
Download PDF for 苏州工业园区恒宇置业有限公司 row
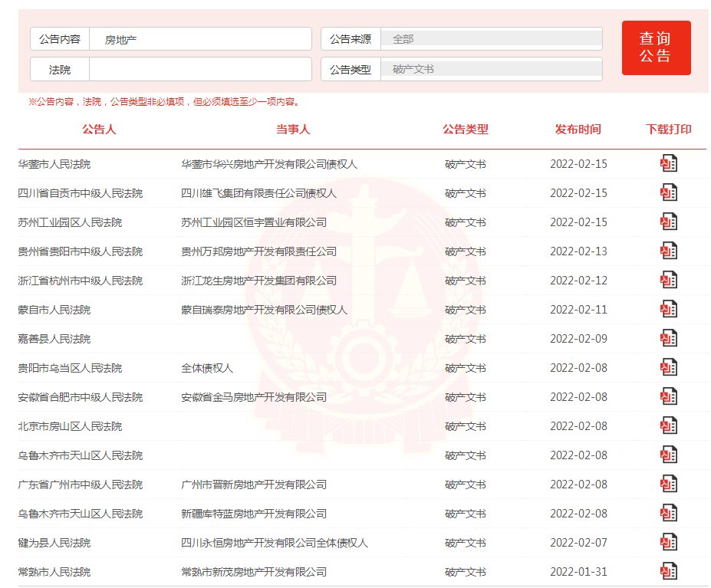pyautogui.click(x=668, y=222)
